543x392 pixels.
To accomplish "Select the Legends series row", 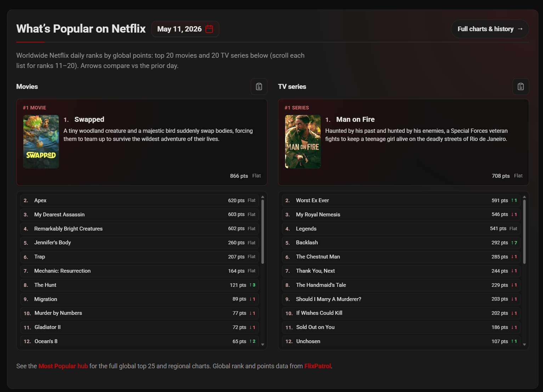I will click(401, 229).
